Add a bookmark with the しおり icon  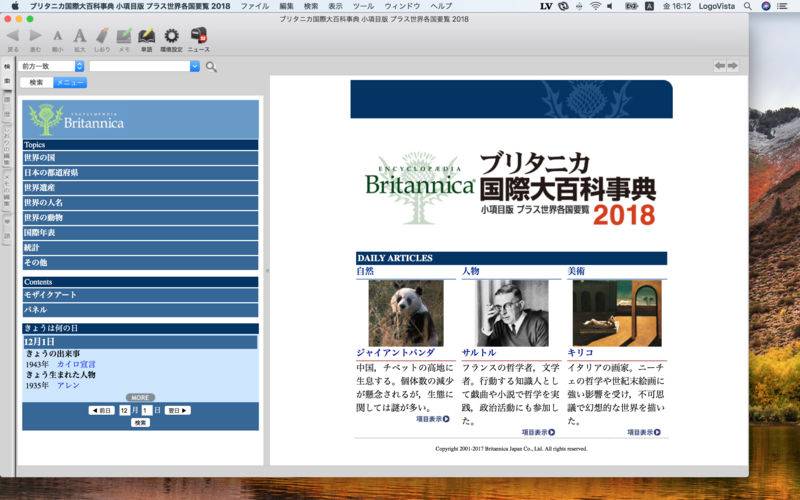click(102, 36)
